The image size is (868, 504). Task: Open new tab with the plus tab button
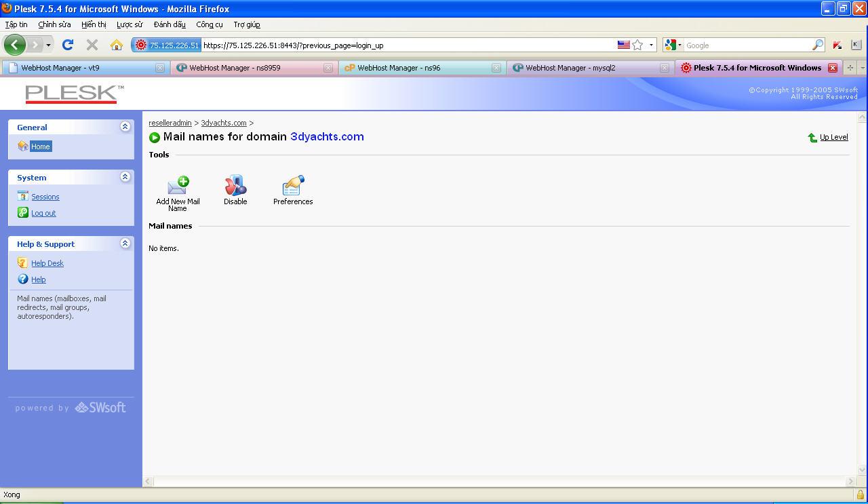(850, 67)
